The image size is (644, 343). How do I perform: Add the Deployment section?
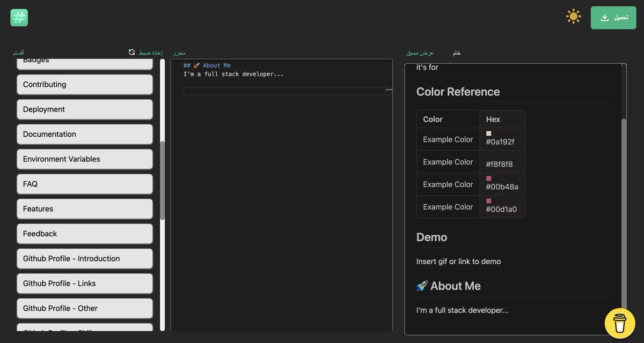click(85, 109)
